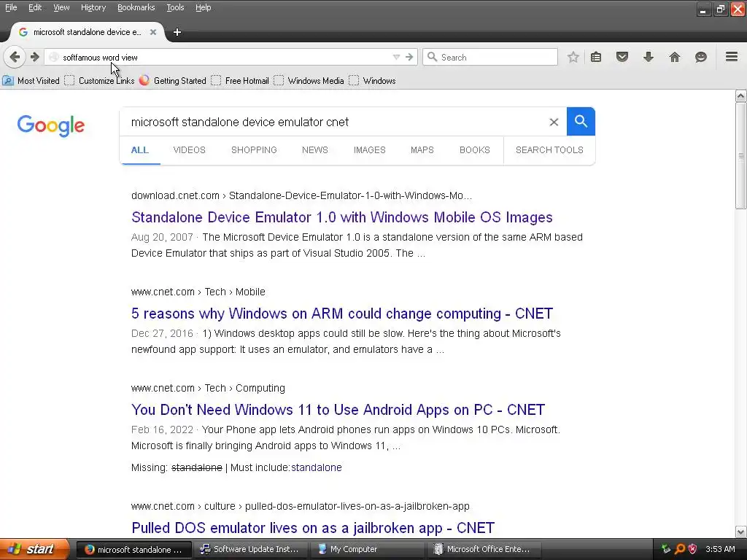Open a new tab with plus button
The image size is (747, 560).
click(x=177, y=32)
